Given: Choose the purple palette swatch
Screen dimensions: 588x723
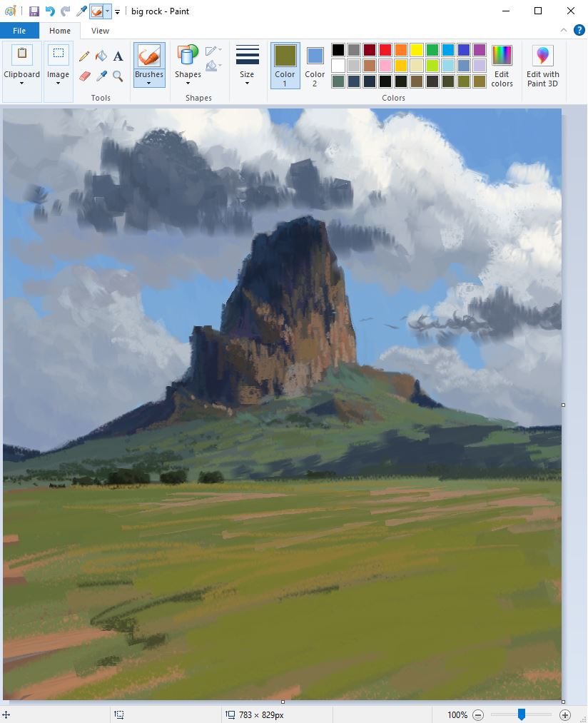Looking at the screenshot, I should pyautogui.click(x=479, y=49).
